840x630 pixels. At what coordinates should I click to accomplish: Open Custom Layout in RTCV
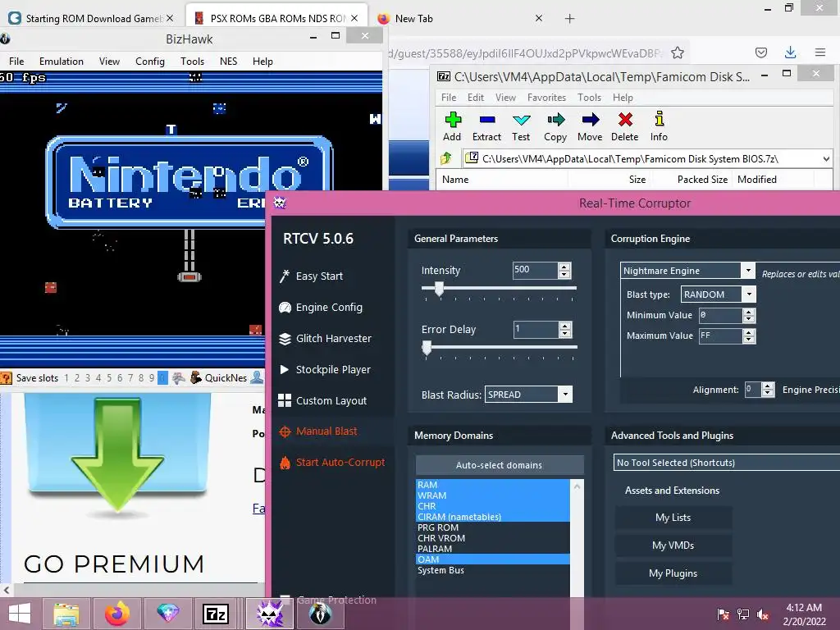[322, 400]
